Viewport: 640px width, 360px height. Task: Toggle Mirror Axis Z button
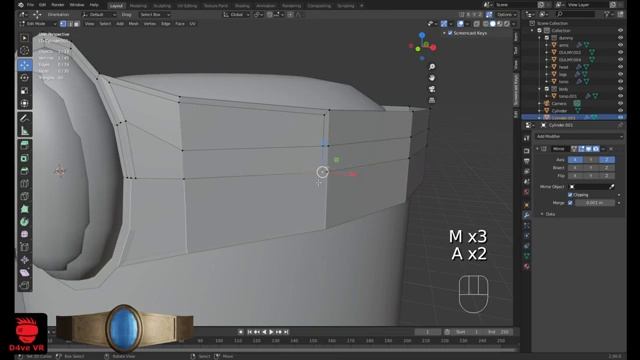pos(607,160)
